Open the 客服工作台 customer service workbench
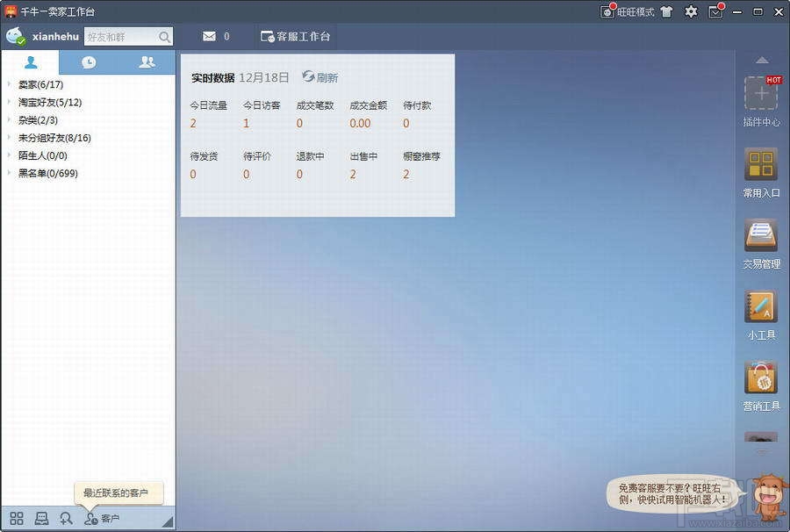This screenshot has width=790, height=532. (x=293, y=36)
